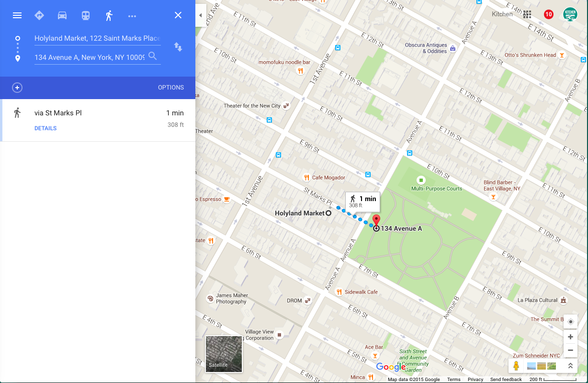This screenshot has height=383, width=588.
Task: View the 10 notifications badge
Action: (549, 14)
